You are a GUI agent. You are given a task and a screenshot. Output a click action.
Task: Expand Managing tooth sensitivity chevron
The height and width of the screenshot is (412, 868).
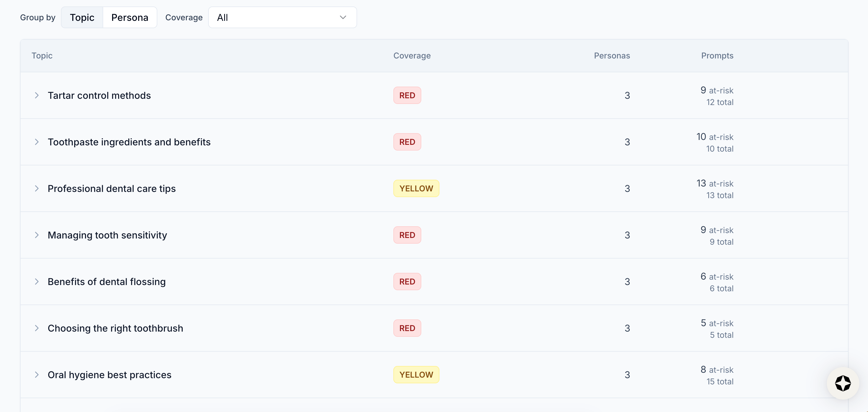coord(37,235)
